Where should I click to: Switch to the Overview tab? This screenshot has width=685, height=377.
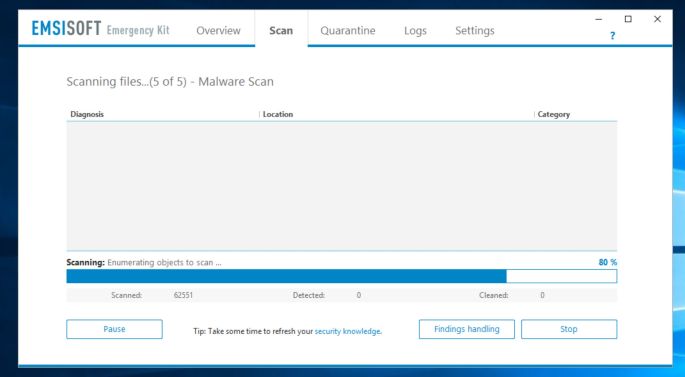tap(218, 31)
